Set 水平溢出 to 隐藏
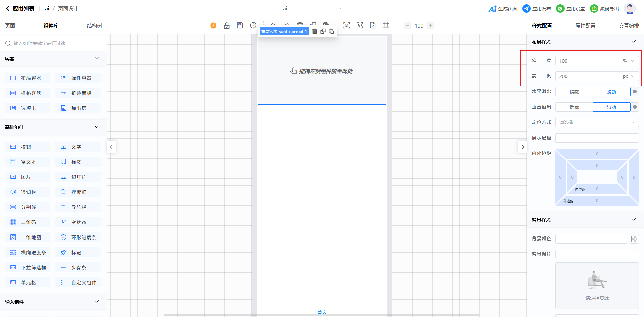The image size is (644, 317). pyautogui.click(x=574, y=92)
